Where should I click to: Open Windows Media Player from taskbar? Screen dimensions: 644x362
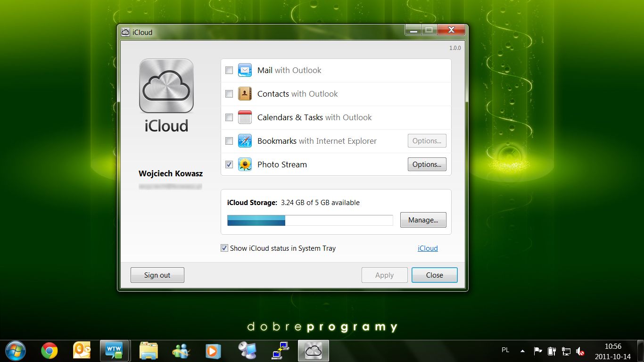pyautogui.click(x=213, y=351)
